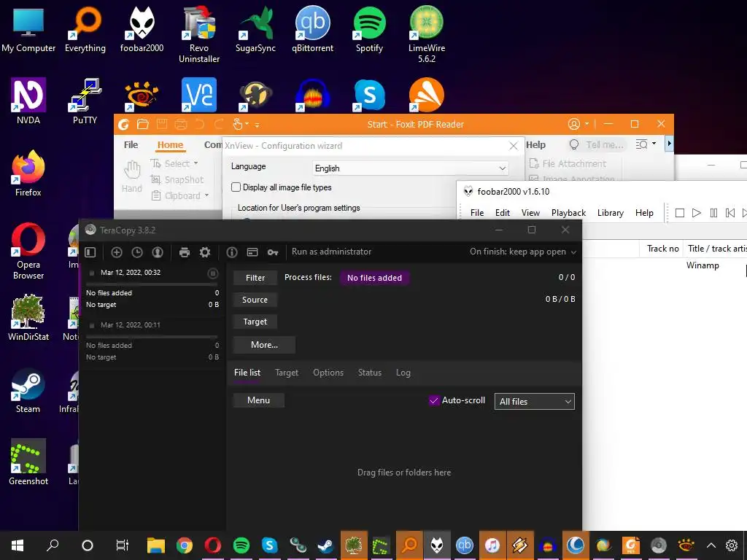Image resolution: width=747 pixels, height=560 pixels.
Task: Select Foxit Home ribbon tab
Action: coord(170,145)
